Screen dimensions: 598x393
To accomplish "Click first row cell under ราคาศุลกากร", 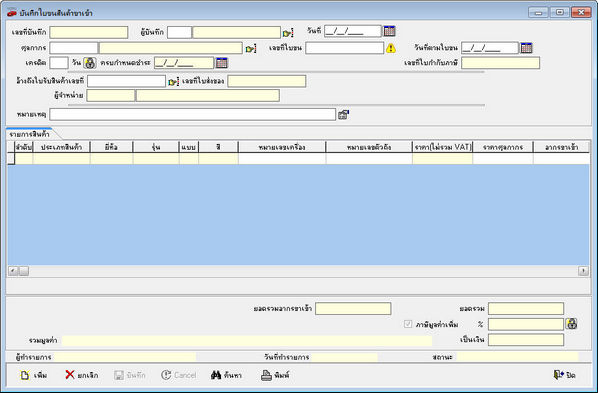I will point(503,159).
